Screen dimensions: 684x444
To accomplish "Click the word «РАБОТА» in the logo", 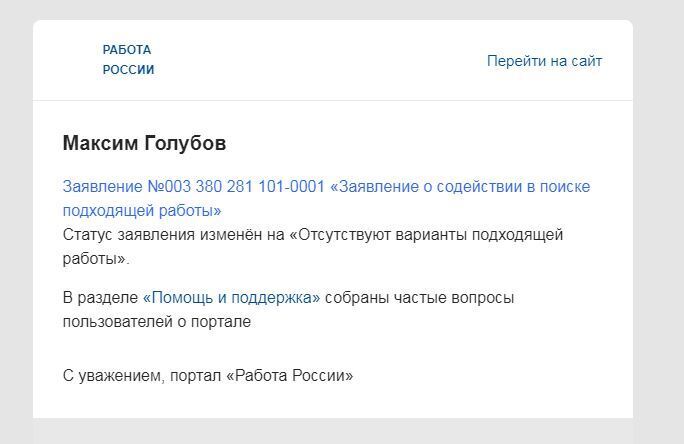I will 127,50.
